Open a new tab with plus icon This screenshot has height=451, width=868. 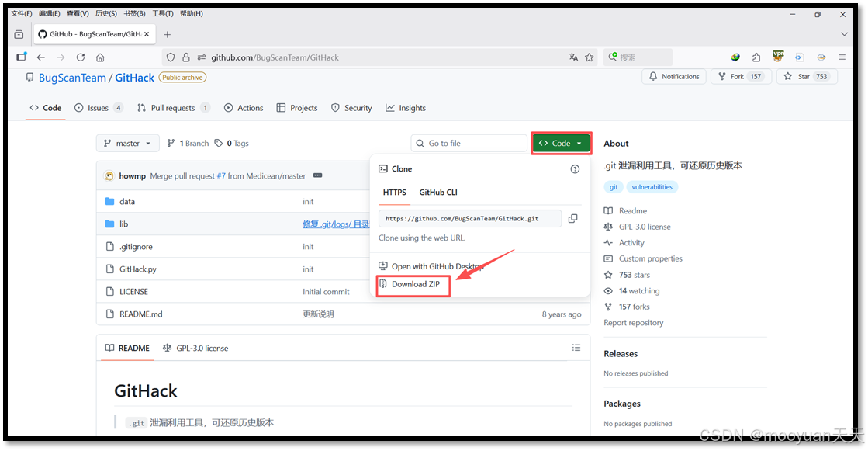(168, 34)
